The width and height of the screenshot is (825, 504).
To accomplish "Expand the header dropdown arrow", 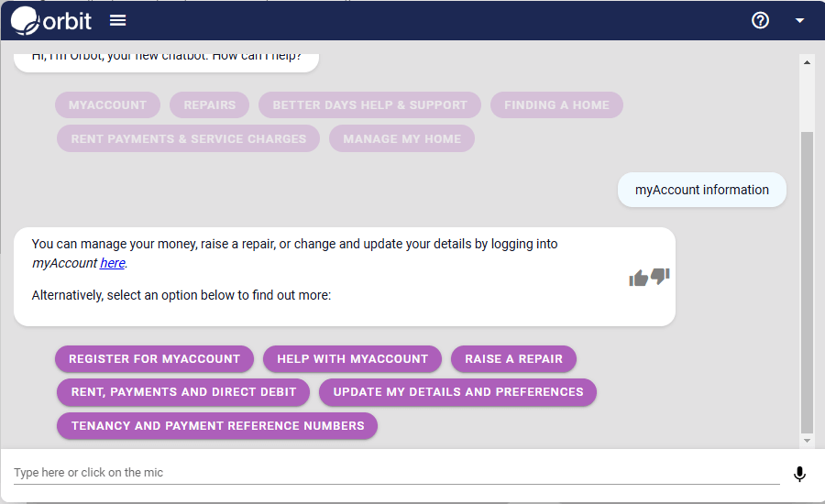I will 799,20.
